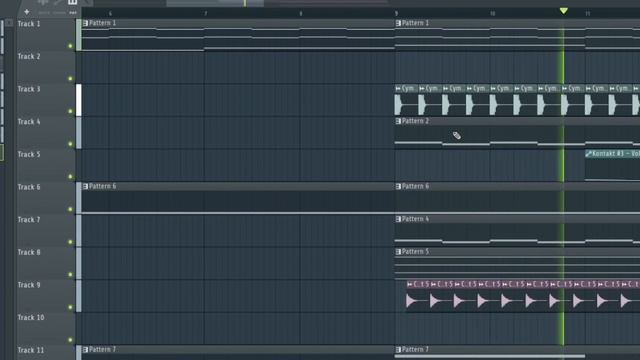The height and width of the screenshot is (360, 640).
Task: Open clip menu icon of Pattern 5
Action: click(x=398, y=252)
